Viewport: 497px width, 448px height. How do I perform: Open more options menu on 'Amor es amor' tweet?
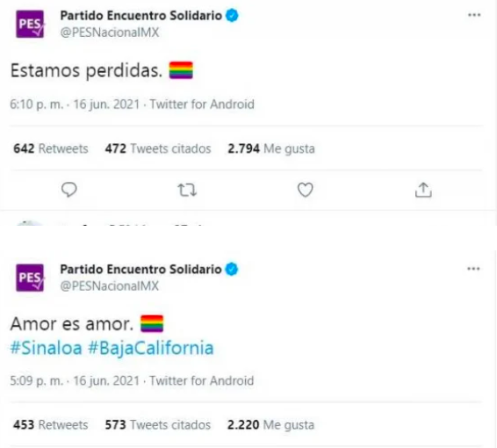tap(473, 269)
